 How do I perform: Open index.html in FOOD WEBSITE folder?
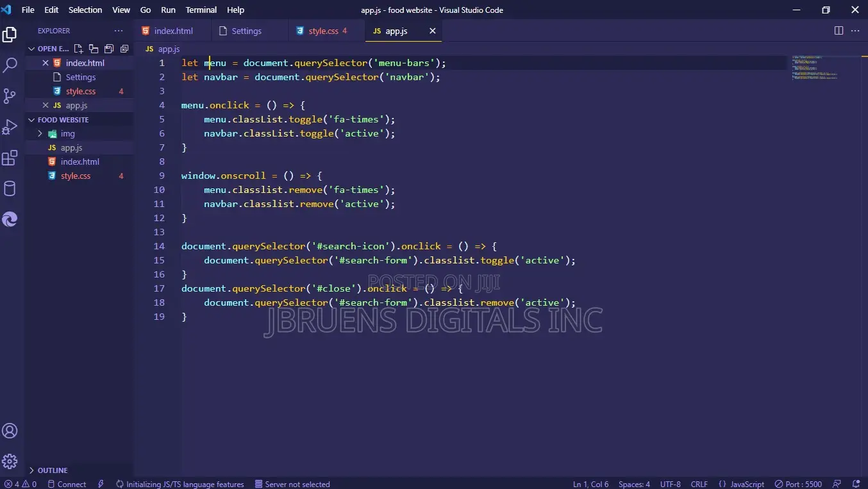[79, 162]
